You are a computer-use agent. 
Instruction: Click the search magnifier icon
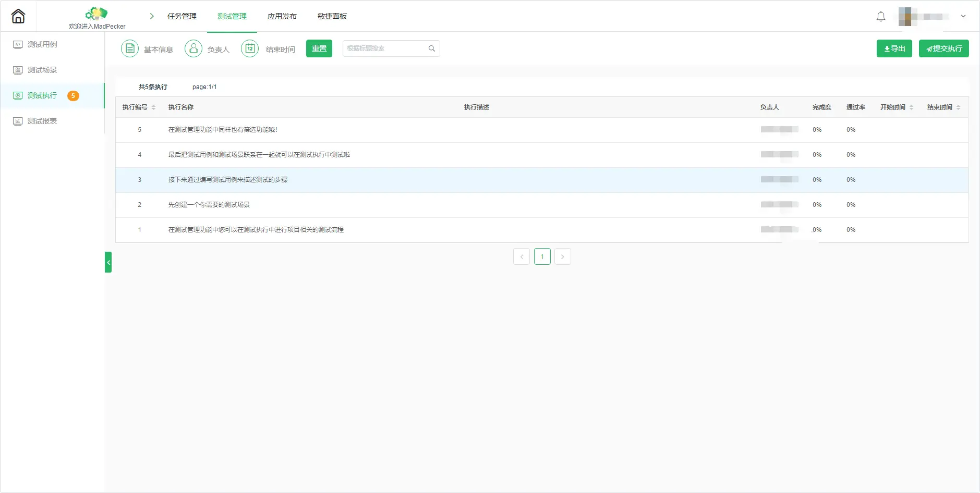[x=432, y=48]
